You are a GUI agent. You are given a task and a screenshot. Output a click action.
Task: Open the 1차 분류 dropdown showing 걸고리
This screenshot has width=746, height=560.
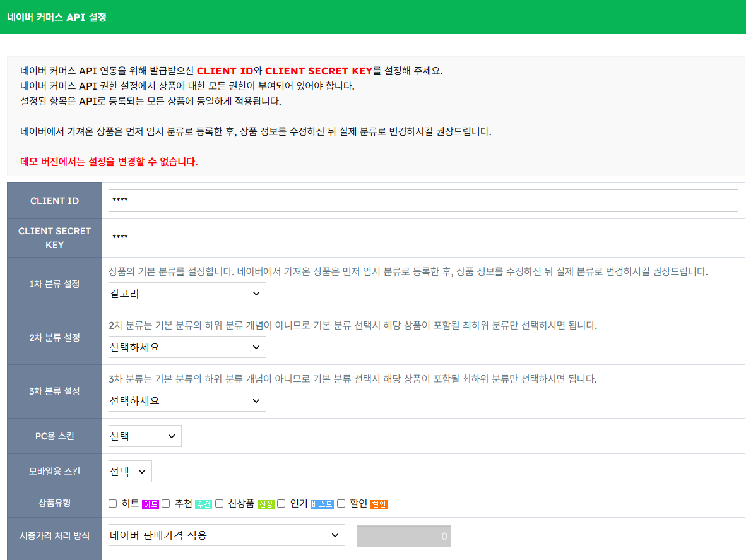pos(187,294)
